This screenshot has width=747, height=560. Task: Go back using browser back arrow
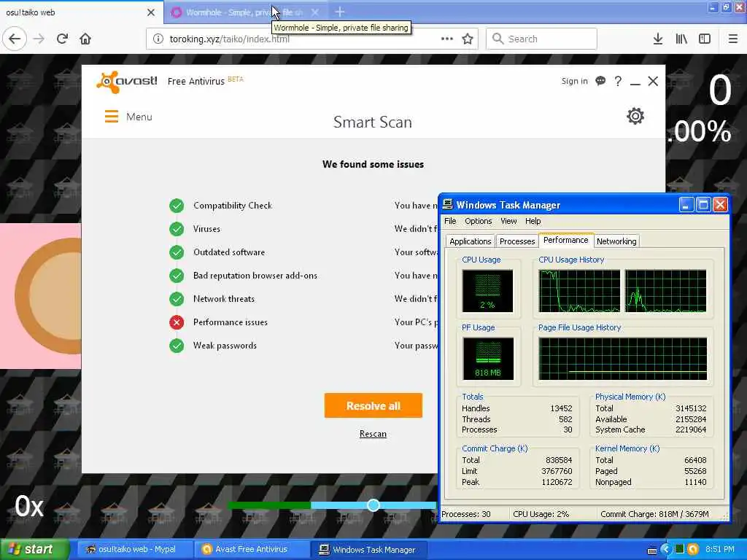pyautogui.click(x=15, y=39)
